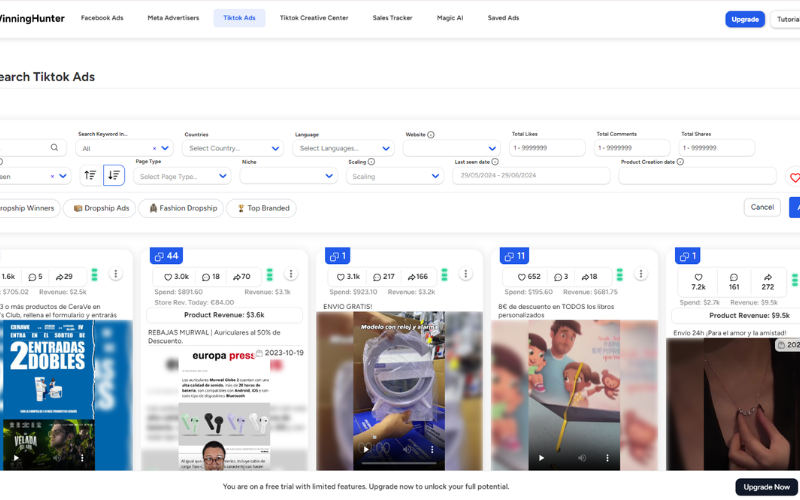This screenshot has width=800, height=500.
Task: Open three-dot menu on MURWAL ad card
Action: pos(291,274)
